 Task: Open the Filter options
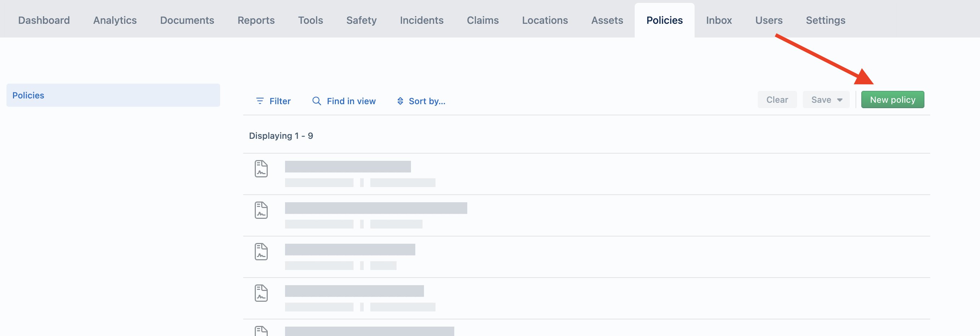tap(273, 101)
